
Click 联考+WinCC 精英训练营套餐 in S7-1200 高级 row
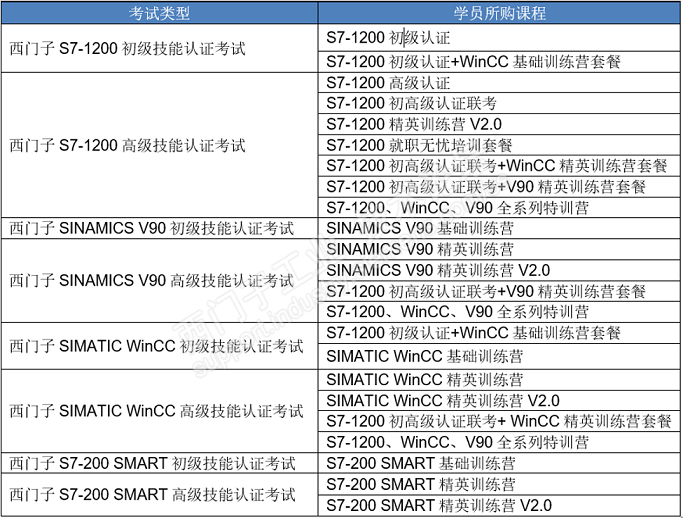pos(499,166)
